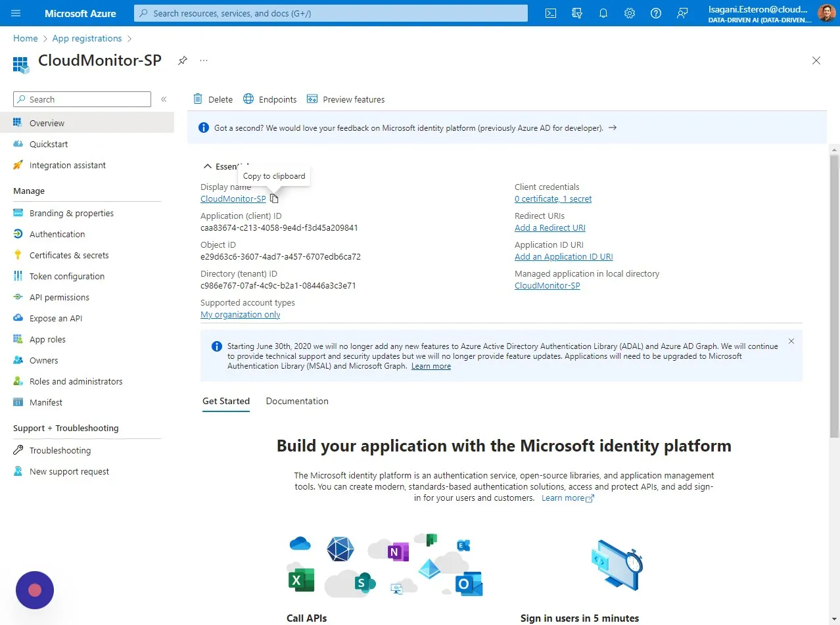Click the Home breadcrumb
The image size is (840, 625).
coord(26,38)
